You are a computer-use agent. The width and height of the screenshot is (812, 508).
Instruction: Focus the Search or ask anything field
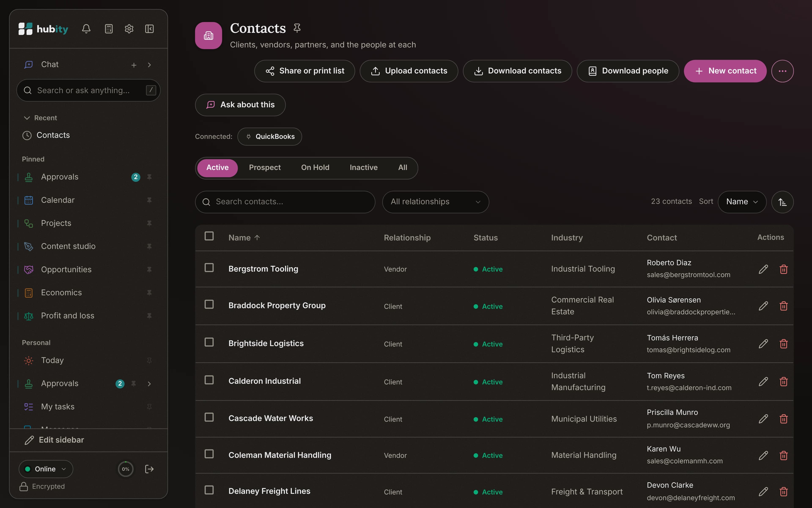point(89,90)
